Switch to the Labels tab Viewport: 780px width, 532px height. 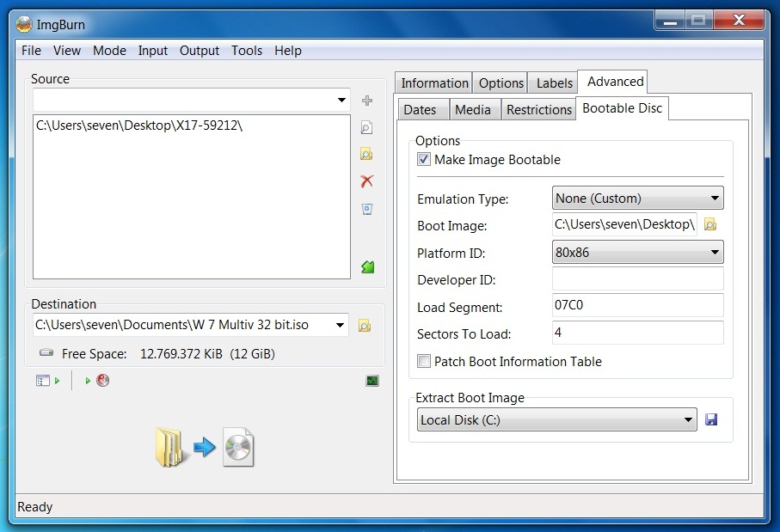point(554,83)
